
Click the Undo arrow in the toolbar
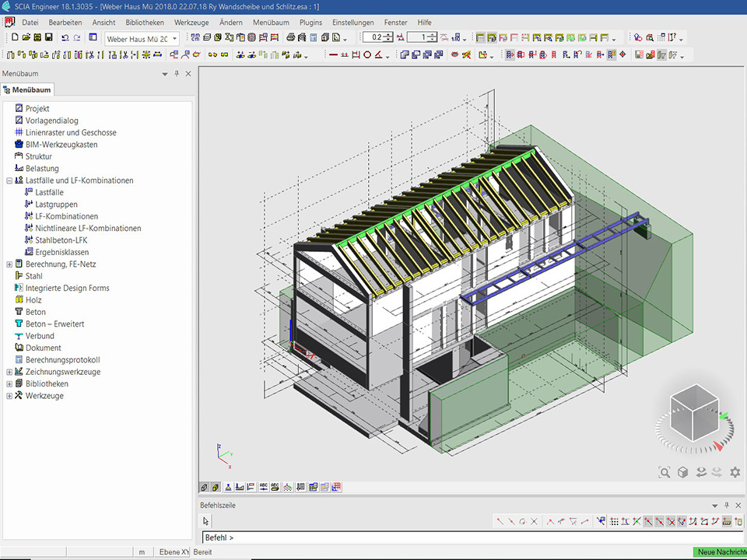tap(65, 37)
